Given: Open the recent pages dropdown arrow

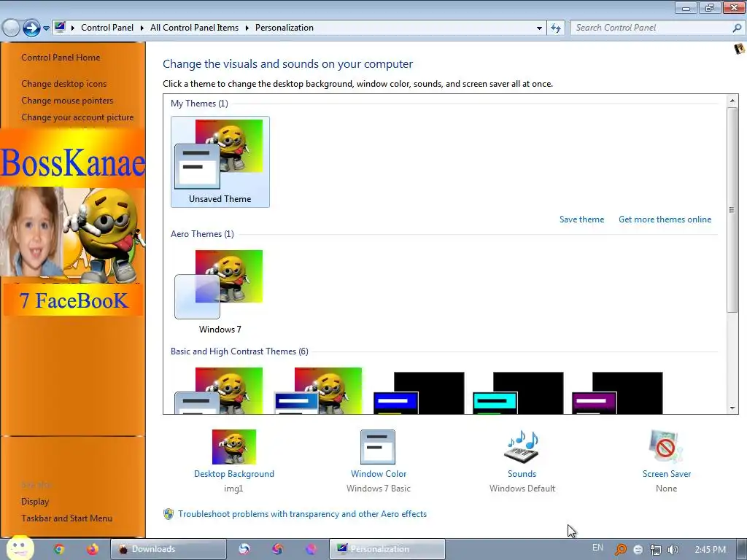Looking at the screenshot, I should tap(46, 28).
